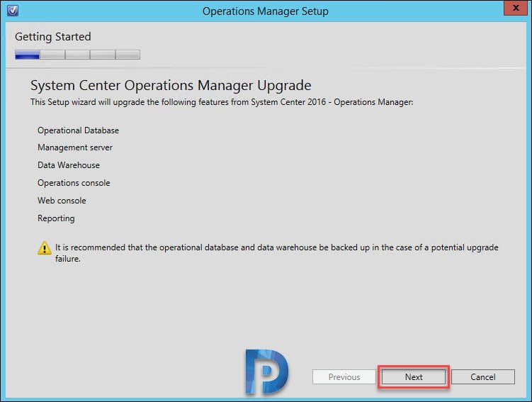Select the 'Management server' feature text

coord(75,147)
